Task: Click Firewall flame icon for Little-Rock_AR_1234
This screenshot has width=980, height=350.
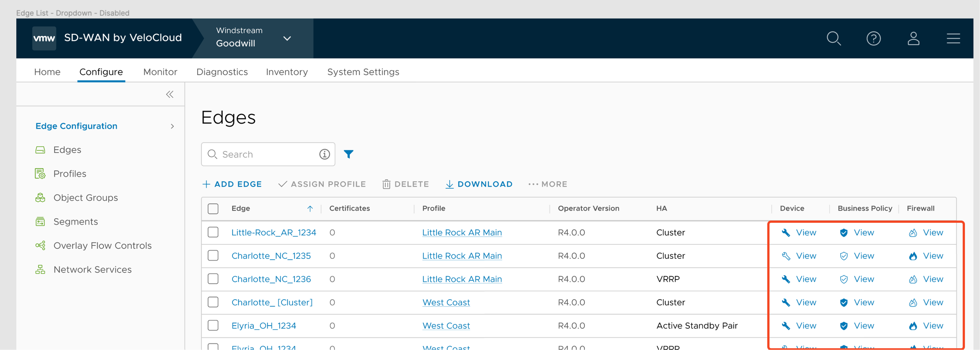Action: pyautogui.click(x=913, y=233)
